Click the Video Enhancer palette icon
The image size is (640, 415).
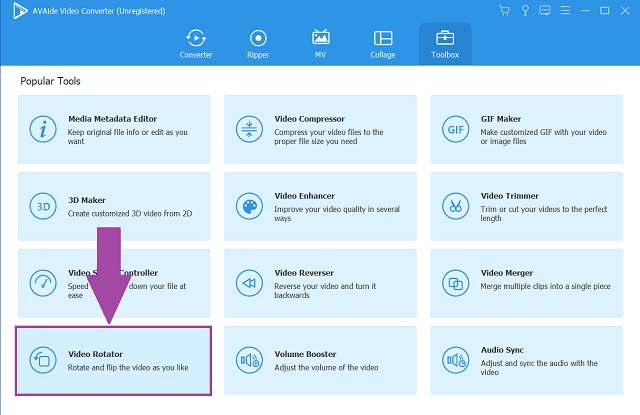249,206
